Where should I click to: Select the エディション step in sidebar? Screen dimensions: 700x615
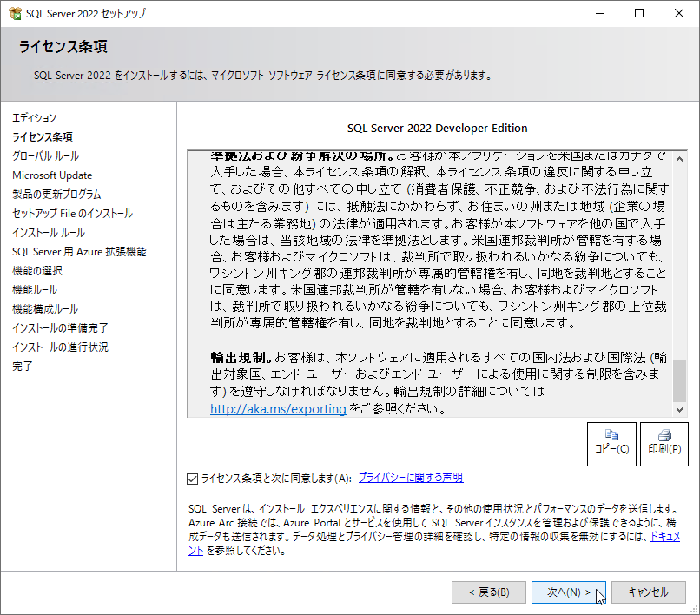(x=35, y=118)
